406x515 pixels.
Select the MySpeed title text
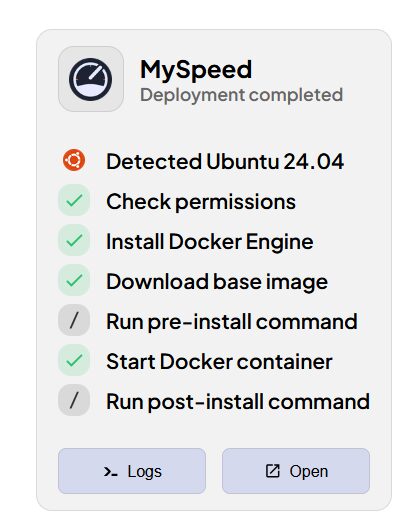tap(196, 70)
